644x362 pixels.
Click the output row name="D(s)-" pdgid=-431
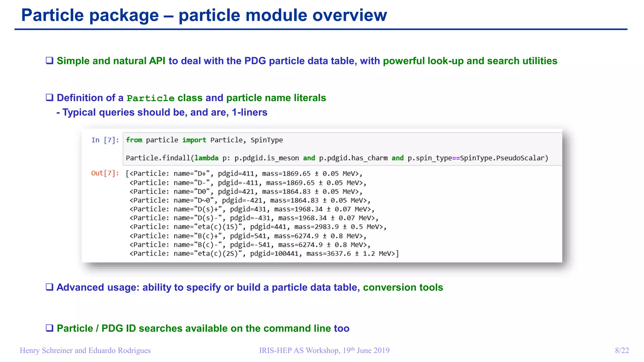[254, 218]
